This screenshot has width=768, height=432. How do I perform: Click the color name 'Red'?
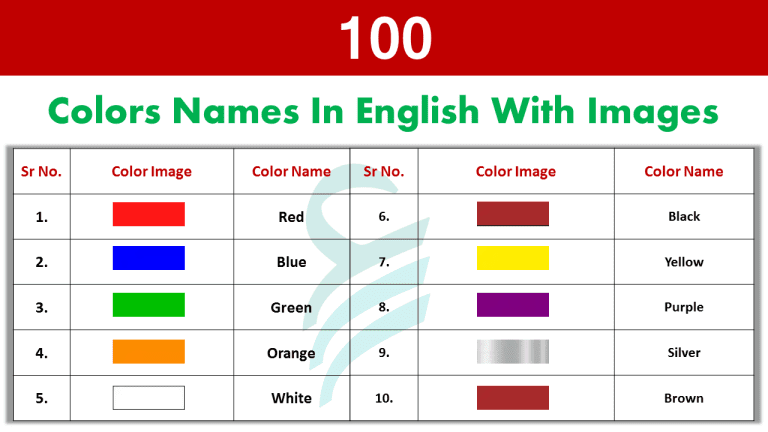coord(291,217)
